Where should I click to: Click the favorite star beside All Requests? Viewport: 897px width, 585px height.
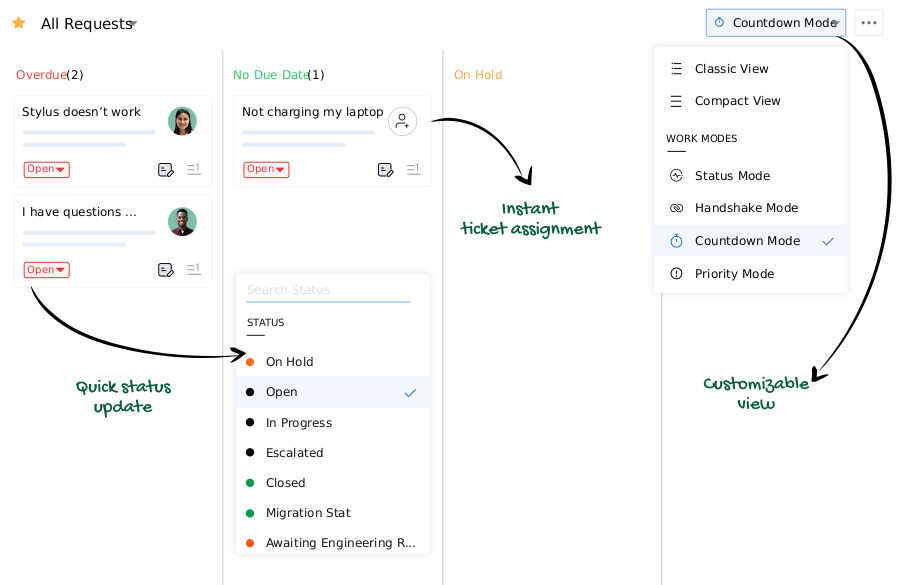pyautogui.click(x=18, y=23)
